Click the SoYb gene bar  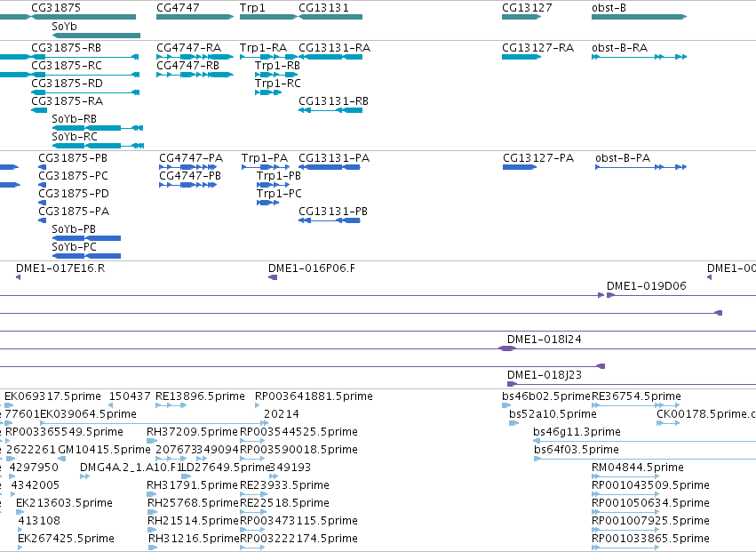pyautogui.click(x=96, y=36)
